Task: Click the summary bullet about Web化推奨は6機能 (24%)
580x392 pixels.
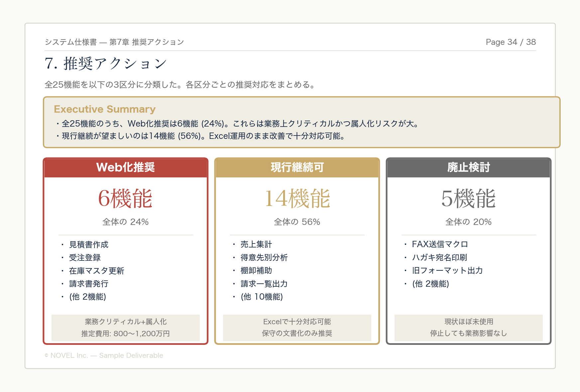Action: [237, 124]
